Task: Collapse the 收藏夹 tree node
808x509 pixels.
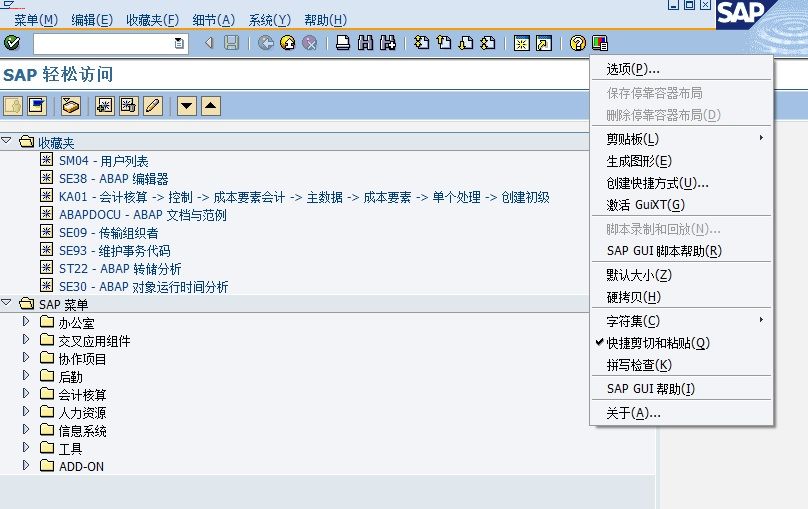Action: [x=6, y=140]
